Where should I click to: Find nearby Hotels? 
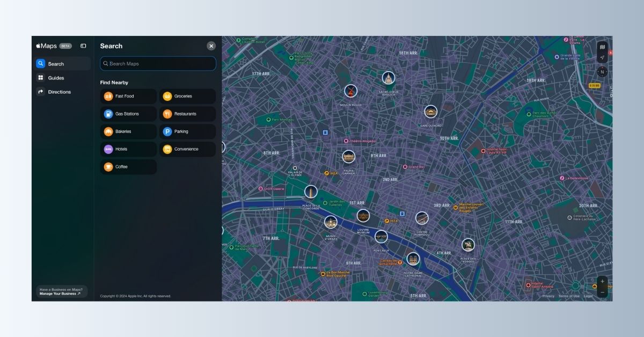coord(128,149)
